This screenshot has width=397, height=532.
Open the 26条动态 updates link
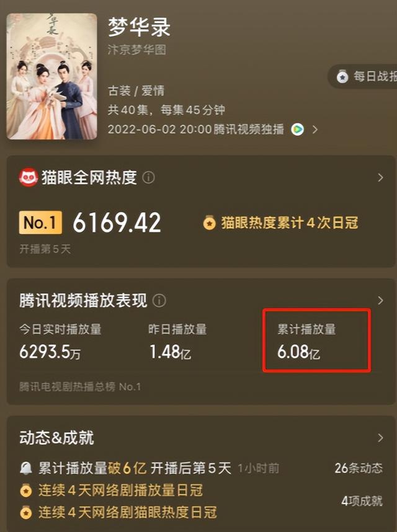tap(359, 468)
